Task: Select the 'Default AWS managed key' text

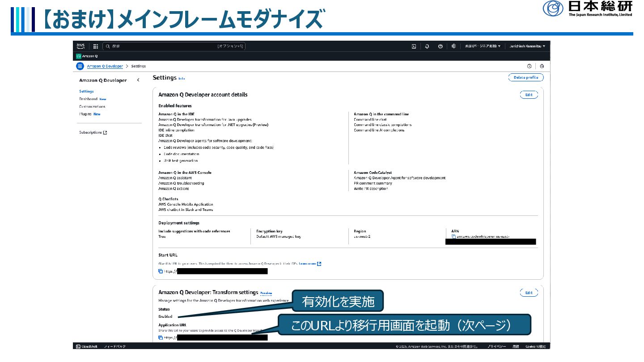Action: (279, 236)
